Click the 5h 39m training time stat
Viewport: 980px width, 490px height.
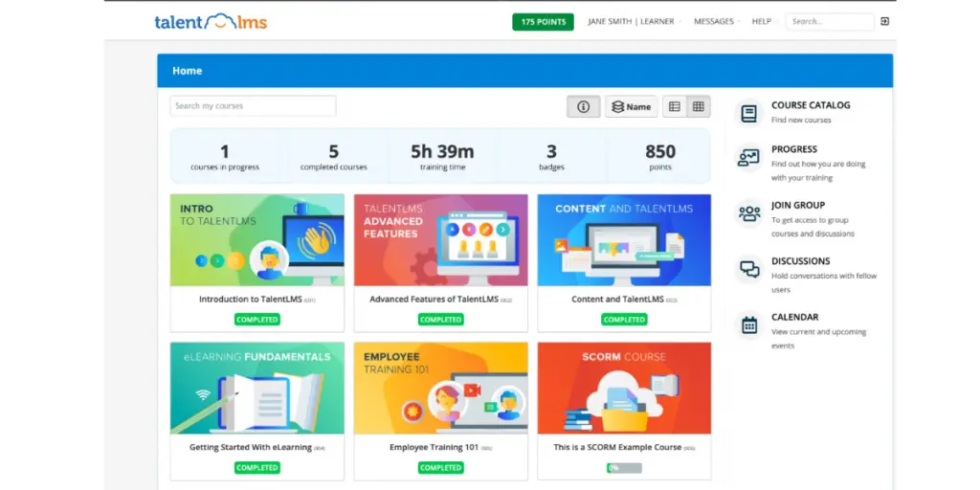pyautogui.click(x=442, y=157)
